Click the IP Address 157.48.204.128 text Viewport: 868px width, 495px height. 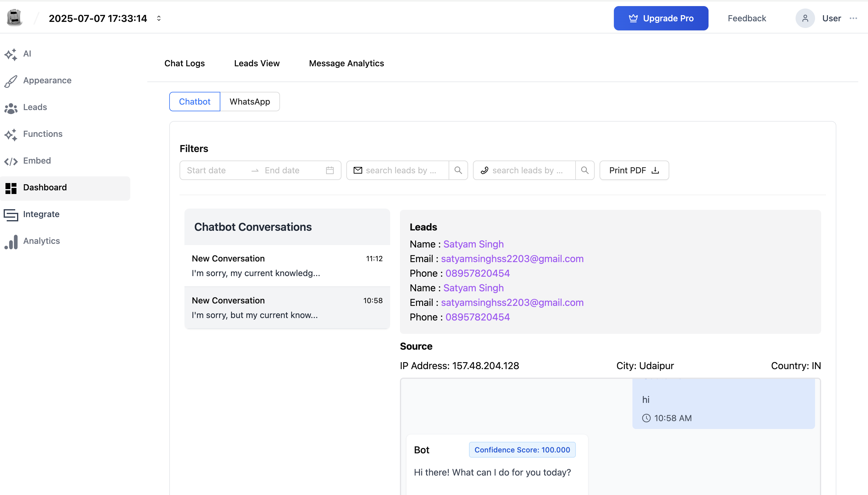coord(459,366)
